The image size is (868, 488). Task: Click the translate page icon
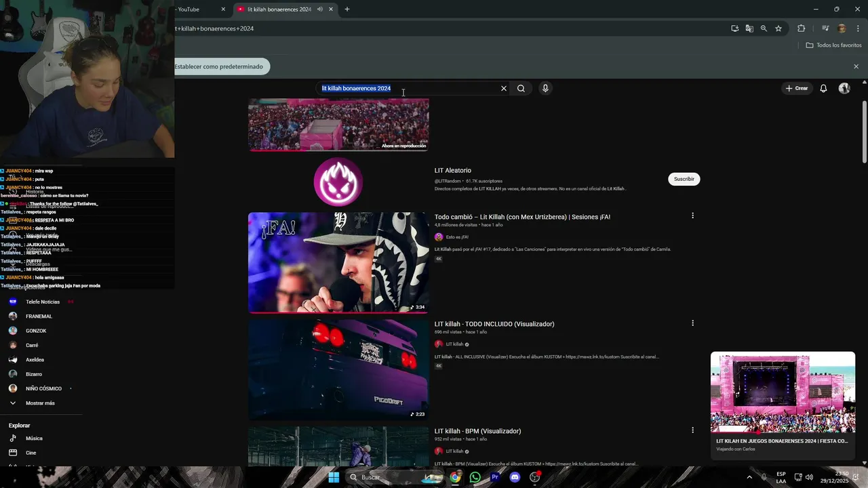click(x=749, y=28)
